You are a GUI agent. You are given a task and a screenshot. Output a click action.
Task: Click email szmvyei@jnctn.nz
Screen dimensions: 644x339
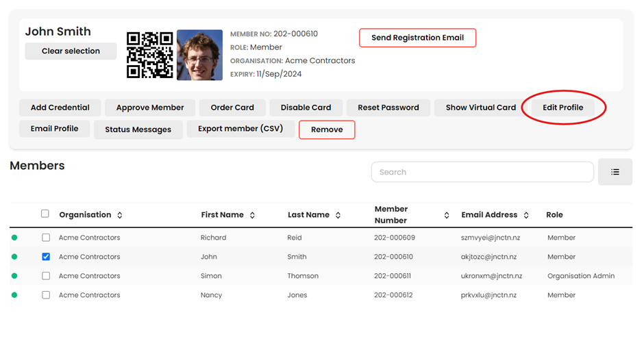tap(491, 238)
